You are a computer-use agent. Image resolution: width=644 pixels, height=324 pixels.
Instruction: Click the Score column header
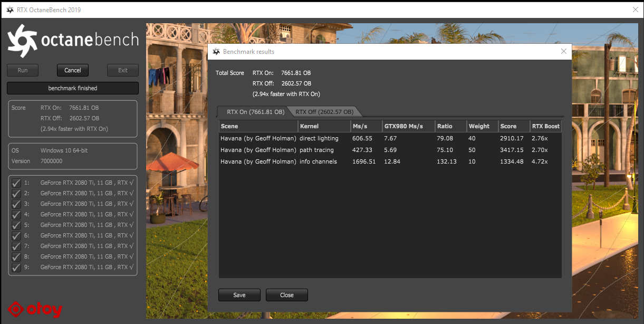coord(514,126)
